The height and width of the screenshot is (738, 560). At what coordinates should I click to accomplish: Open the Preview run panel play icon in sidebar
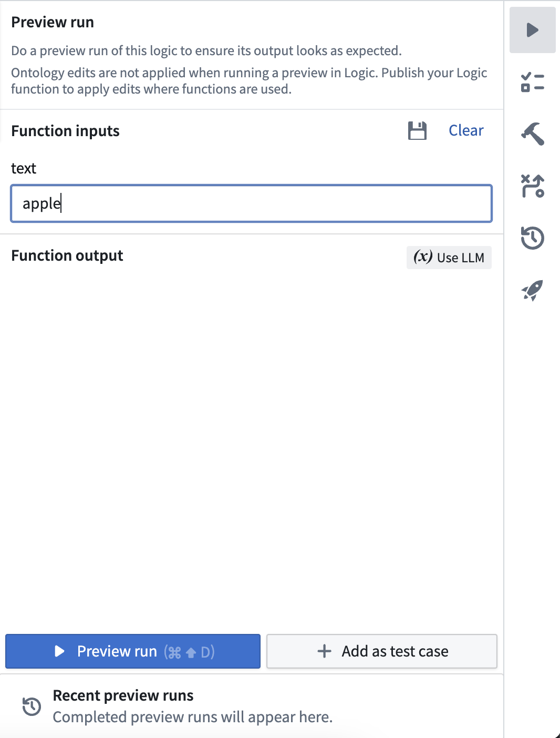[532, 30]
